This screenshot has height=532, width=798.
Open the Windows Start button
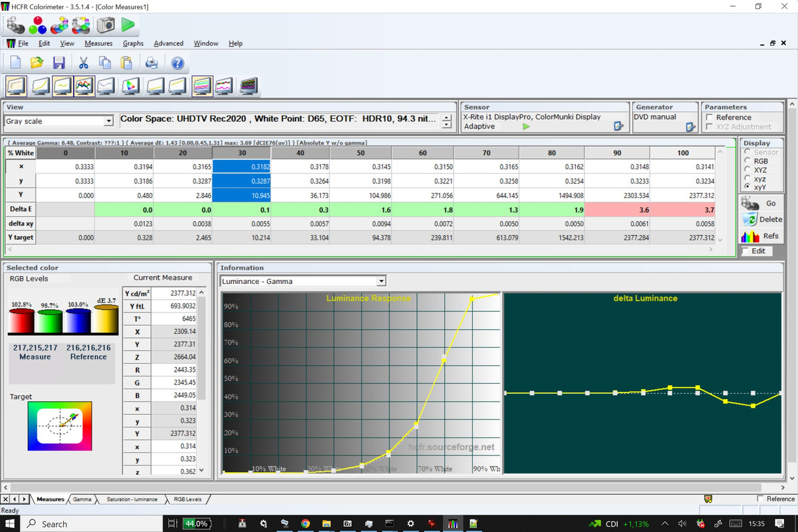pyautogui.click(x=11, y=524)
